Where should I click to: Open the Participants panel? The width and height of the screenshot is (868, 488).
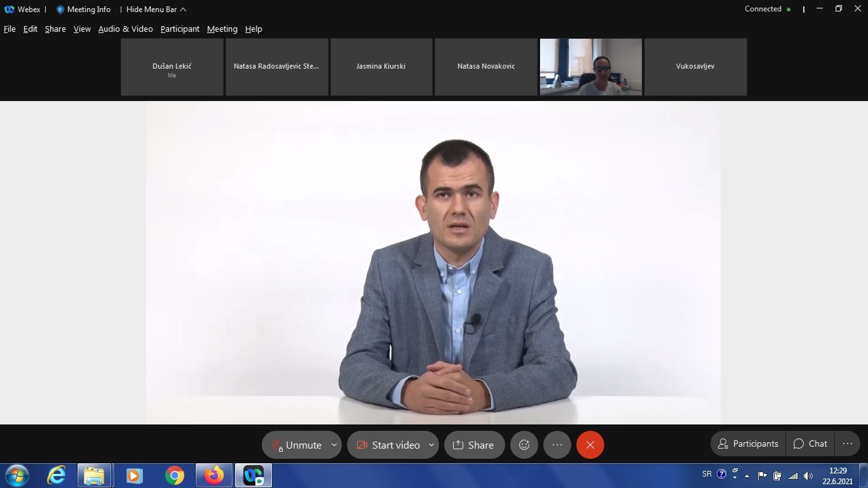coord(748,444)
